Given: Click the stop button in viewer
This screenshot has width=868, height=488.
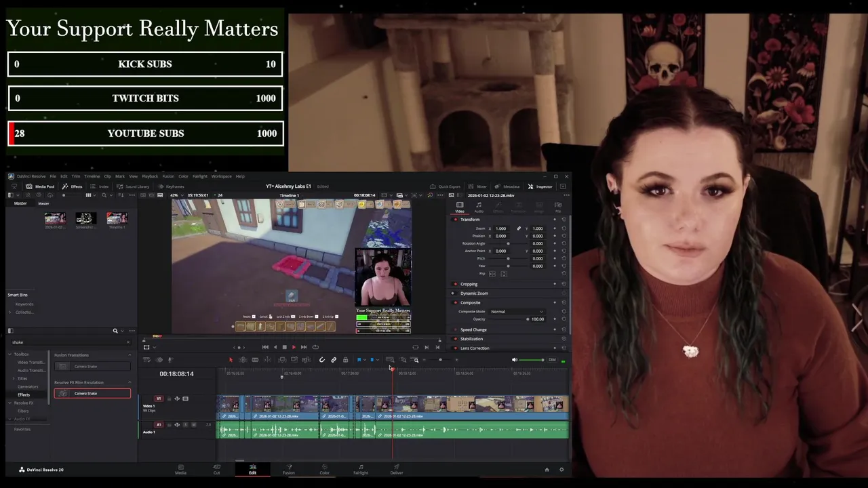Looking at the screenshot, I should point(284,347).
